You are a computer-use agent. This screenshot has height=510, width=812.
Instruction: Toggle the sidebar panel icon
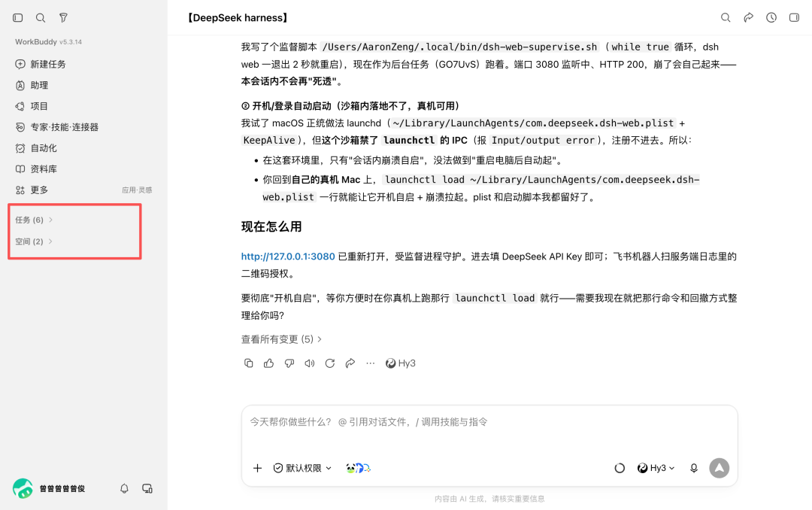[x=17, y=17]
